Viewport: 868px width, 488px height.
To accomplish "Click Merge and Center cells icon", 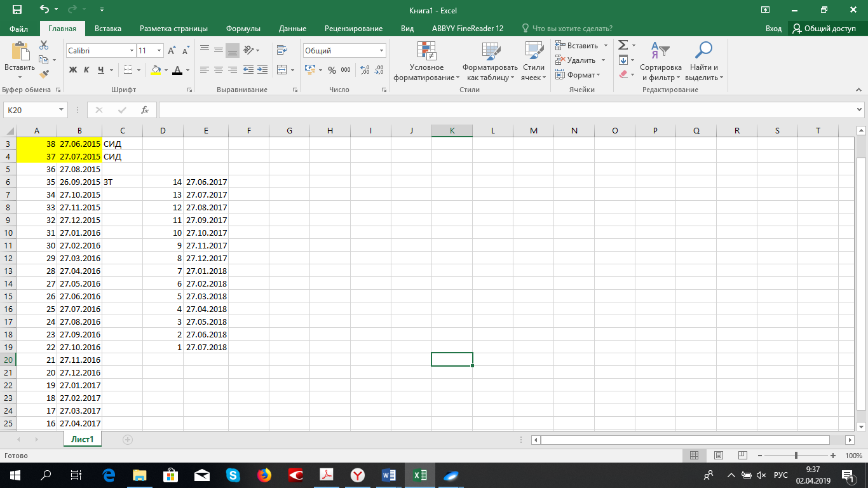I will (281, 70).
